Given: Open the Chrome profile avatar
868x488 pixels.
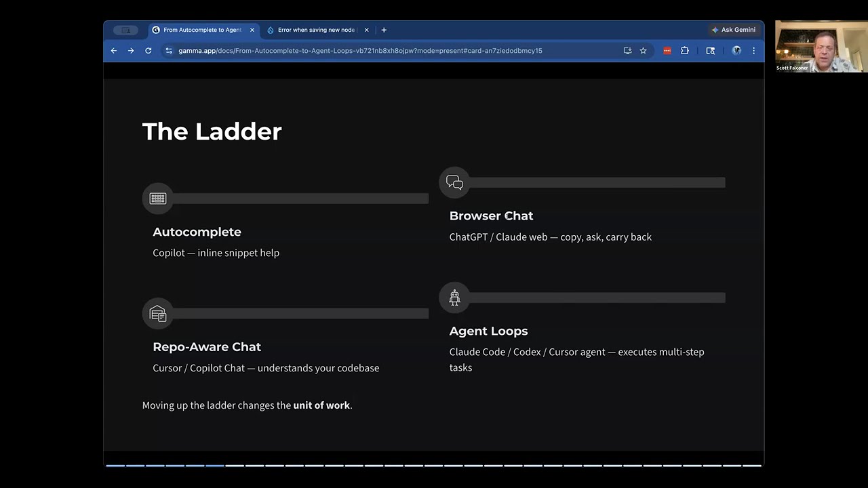Looking at the screenshot, I should point(736,50).
